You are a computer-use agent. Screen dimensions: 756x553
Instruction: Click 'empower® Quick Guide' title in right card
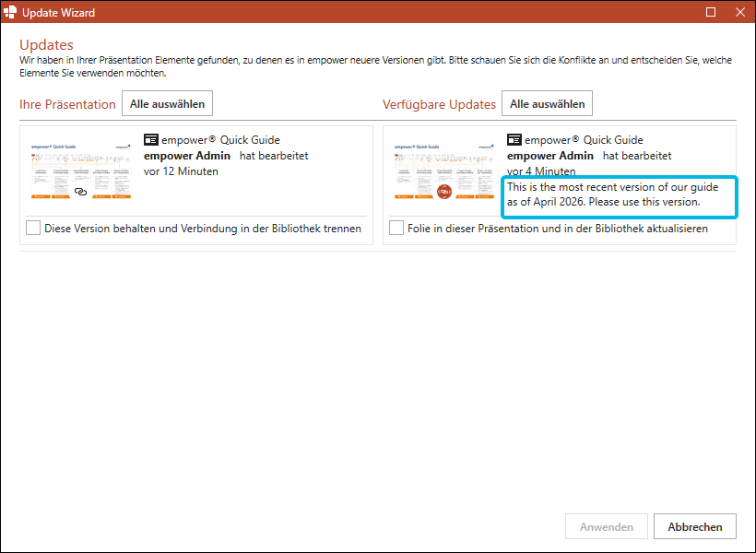584,140
